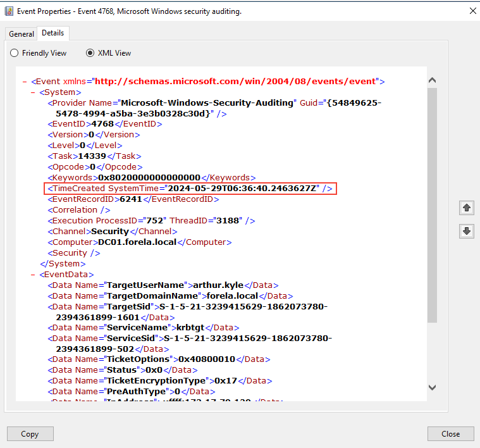Click the TargetSid data line

click(188, 312)
